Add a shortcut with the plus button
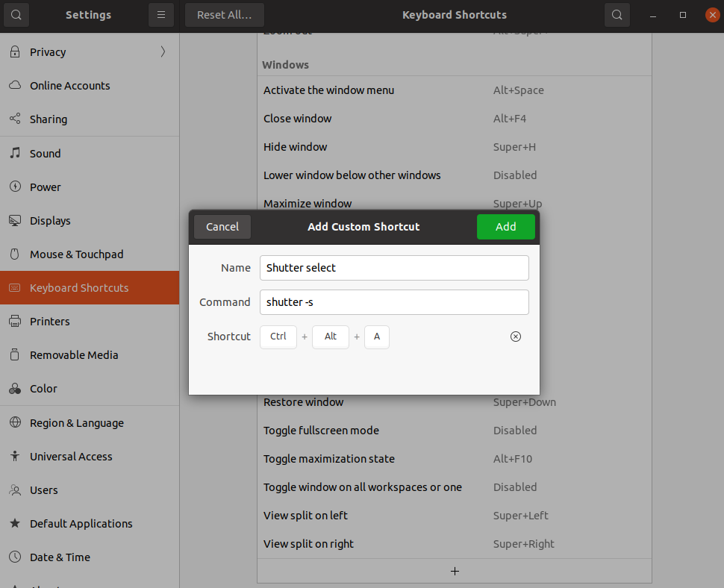724x588 pixels. tap(455, 571)
